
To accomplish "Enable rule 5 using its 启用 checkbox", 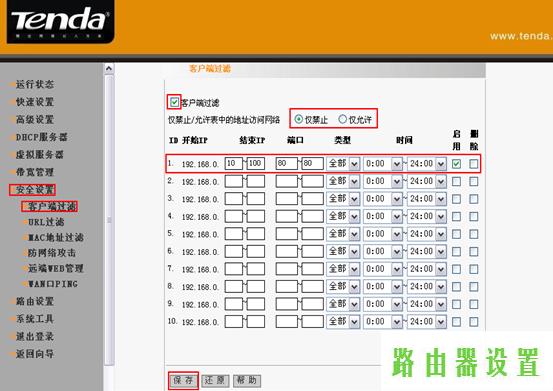I will 456,234.
